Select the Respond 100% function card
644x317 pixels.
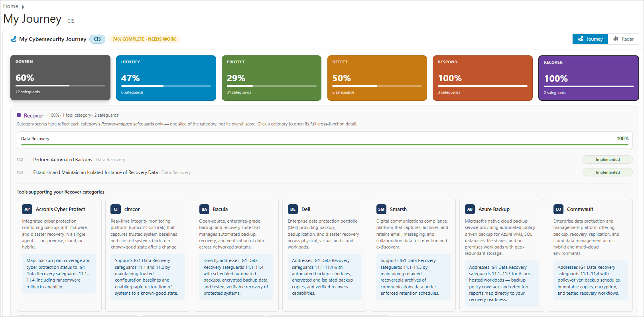coord(483,78)
